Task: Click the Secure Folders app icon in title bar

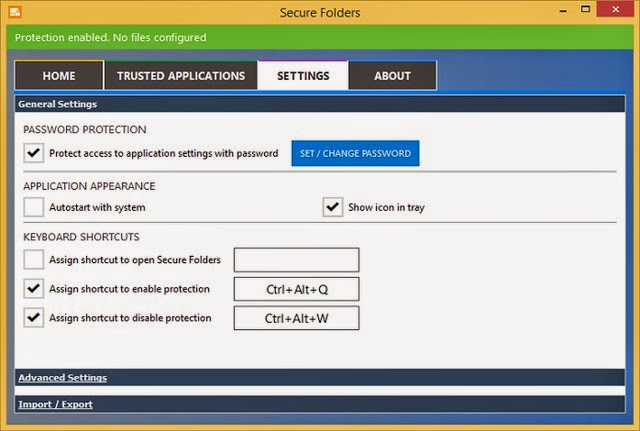Action: pos(15,12)
